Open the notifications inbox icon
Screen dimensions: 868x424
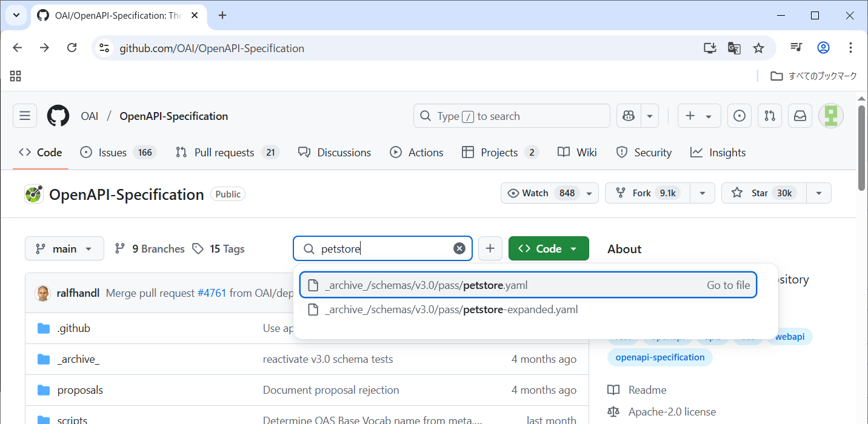click(800, 116)
